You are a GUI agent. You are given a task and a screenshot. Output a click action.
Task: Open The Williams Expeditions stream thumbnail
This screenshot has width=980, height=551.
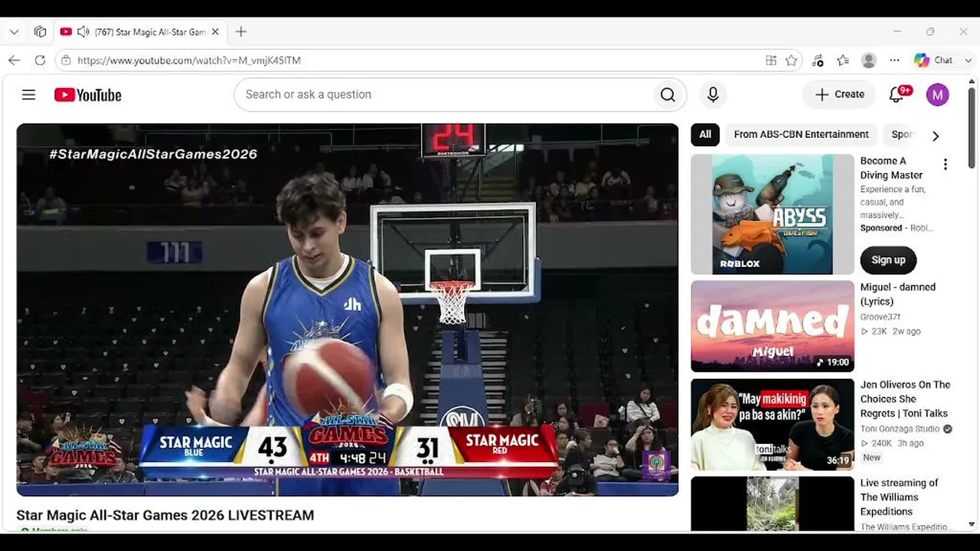(773, 504)
